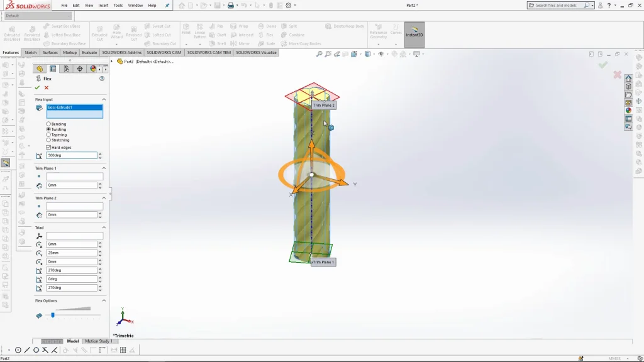Uncheck the Hard edges checkbox
The width and height of the screenshot is (644, 362).
(49, 147)
